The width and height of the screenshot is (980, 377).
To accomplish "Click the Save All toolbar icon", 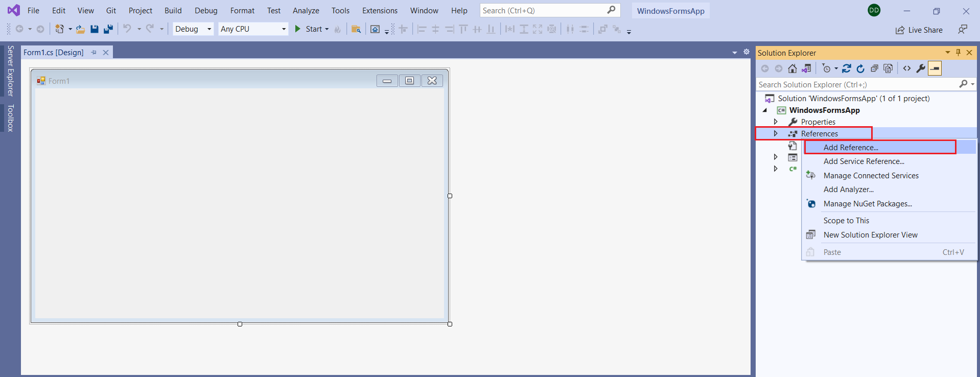I will pyautogui.click(x=108, y=29).
